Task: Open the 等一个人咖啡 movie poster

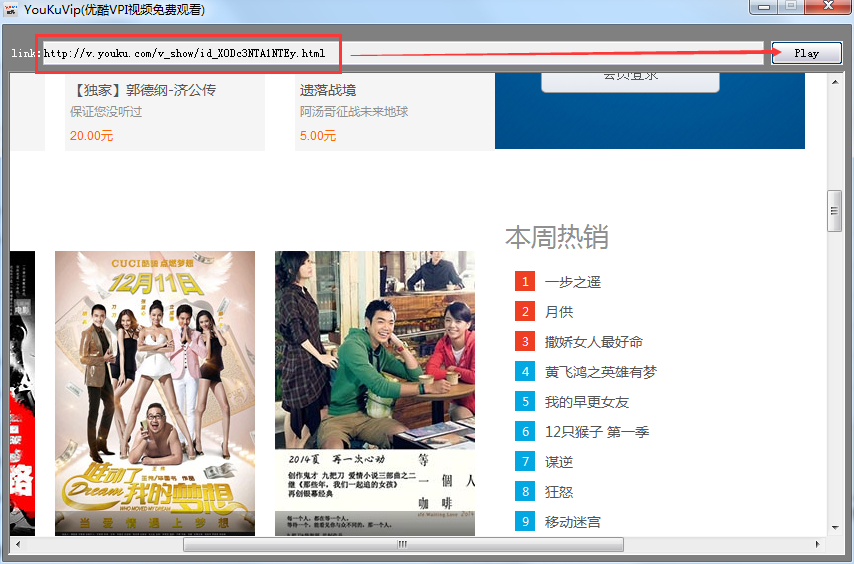Action: 375,393
